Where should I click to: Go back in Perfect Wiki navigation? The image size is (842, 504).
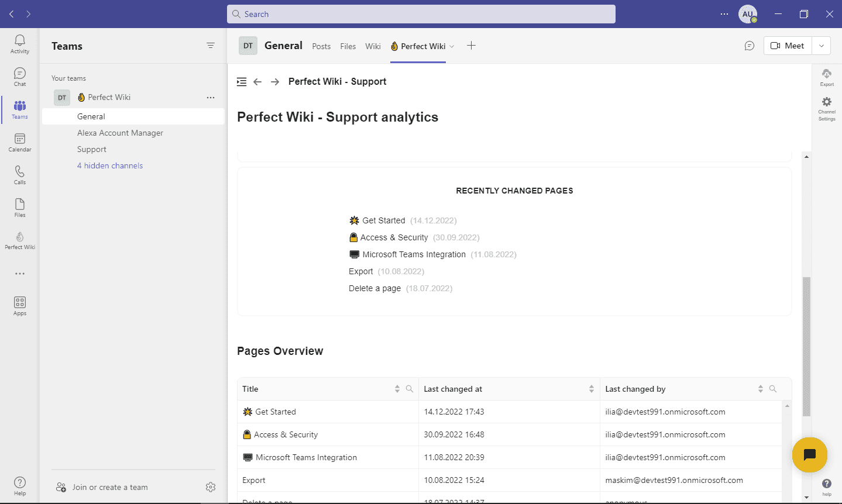pos(257,82)
